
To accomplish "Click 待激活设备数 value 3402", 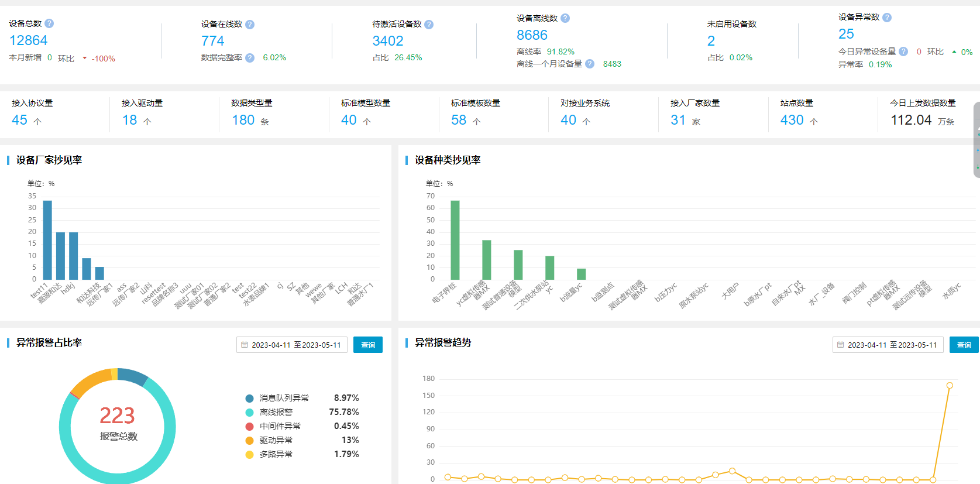I will (x=388, y=41).
